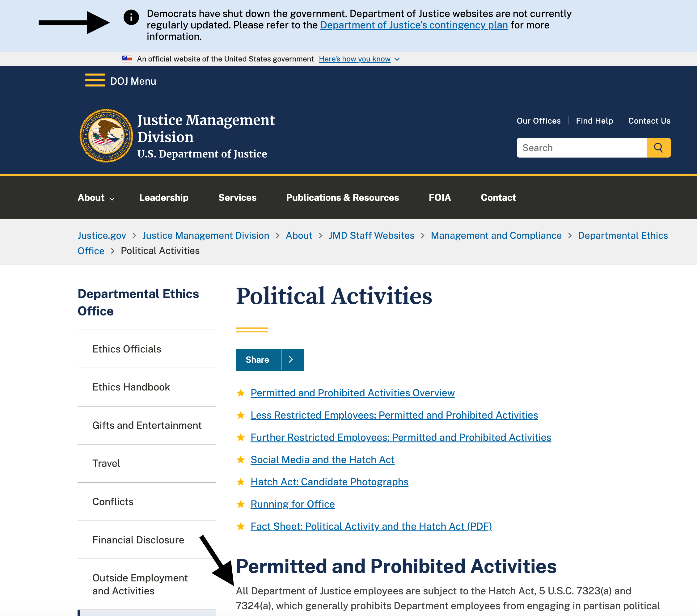
Task: Open the Department of Justice's contingency plan link
Action: [414, 25]
